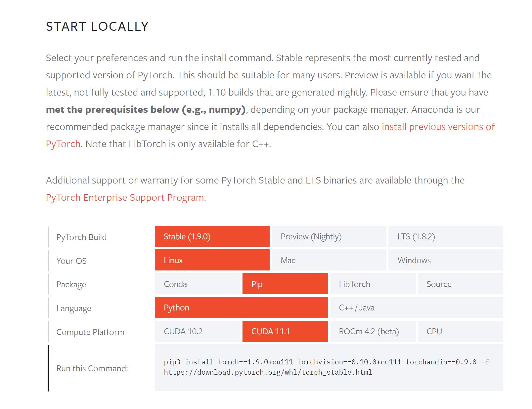
Task: Select the Conda package option
Action: click(x=197, y=284)
